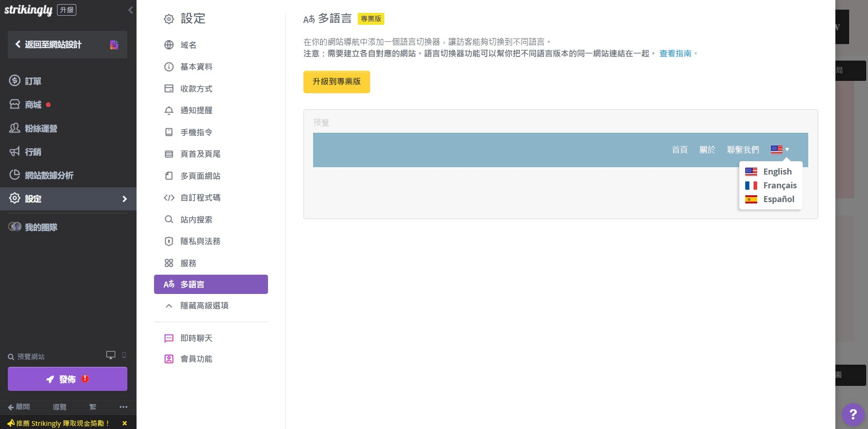Image resolution: width=868 pixels, height=429 pixels.
Task: Collapse the 隱藏高級選項 advanced options
Action: click(204, 306)
